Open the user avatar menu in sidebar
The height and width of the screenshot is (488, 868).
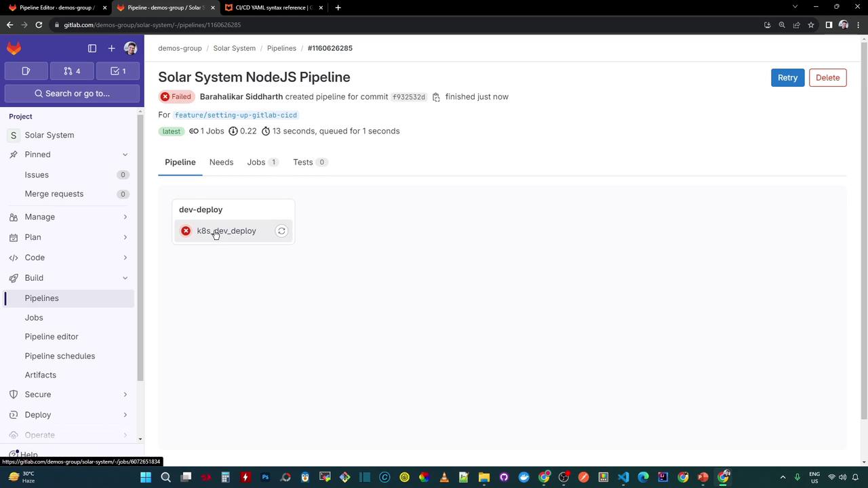[x=131, y=48]
